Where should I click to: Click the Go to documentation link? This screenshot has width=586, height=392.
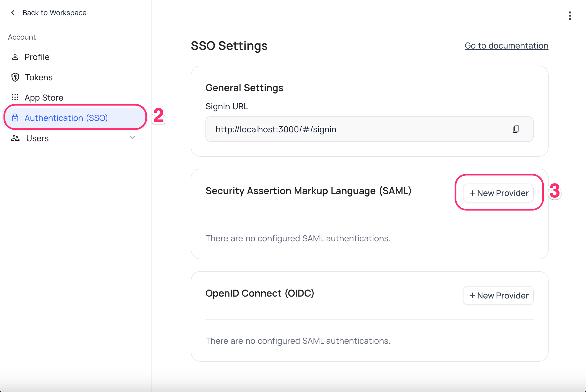506,46
